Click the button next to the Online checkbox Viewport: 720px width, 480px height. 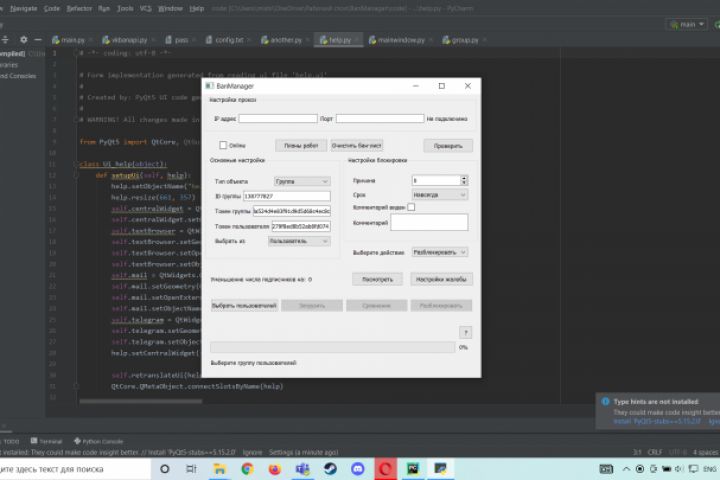point(301,146)
